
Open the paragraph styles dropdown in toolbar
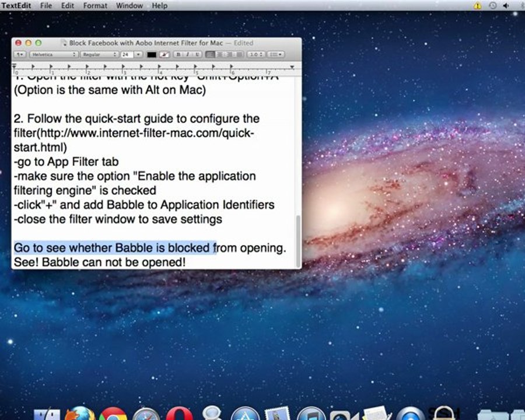click(x=19, y=54)
